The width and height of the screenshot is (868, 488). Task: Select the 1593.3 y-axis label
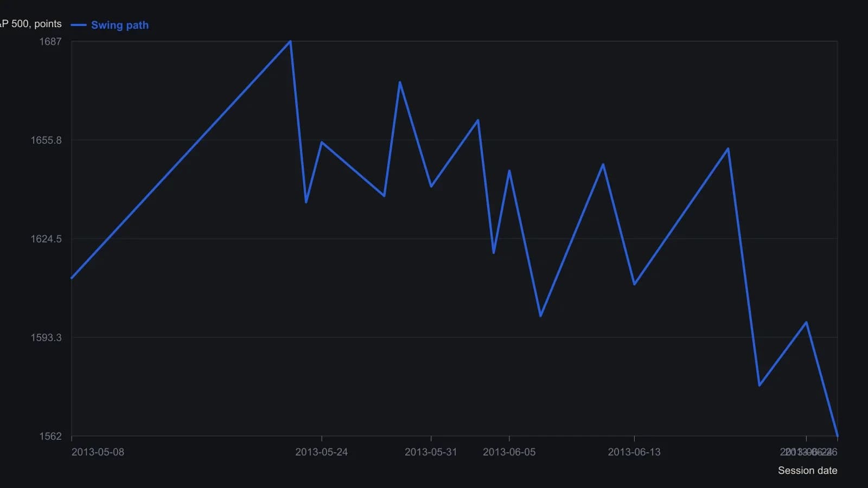pos(46,337)
